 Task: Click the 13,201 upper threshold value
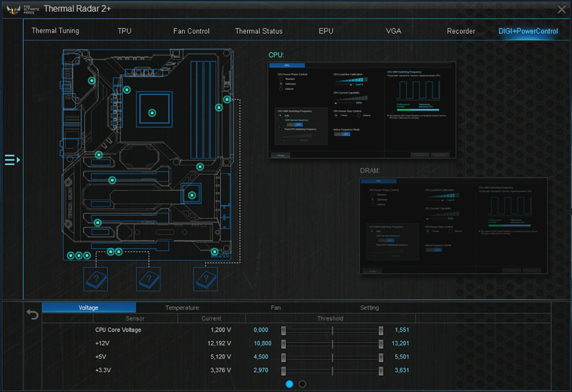[x=400, y=343]
